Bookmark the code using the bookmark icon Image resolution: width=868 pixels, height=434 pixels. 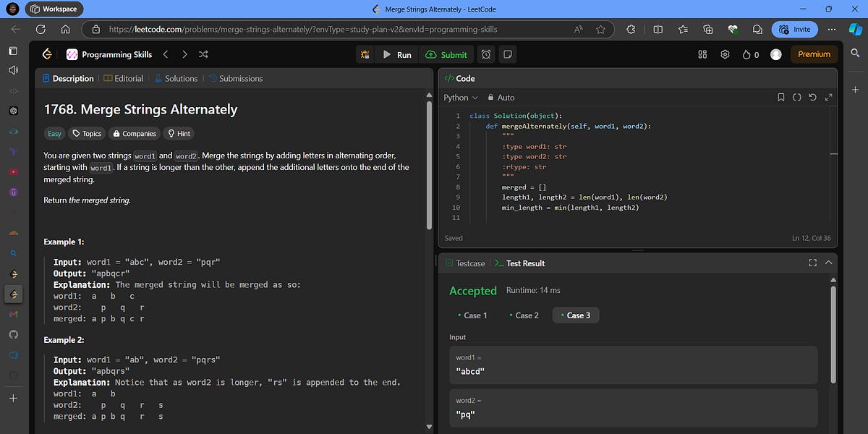(x=780, y=97)
